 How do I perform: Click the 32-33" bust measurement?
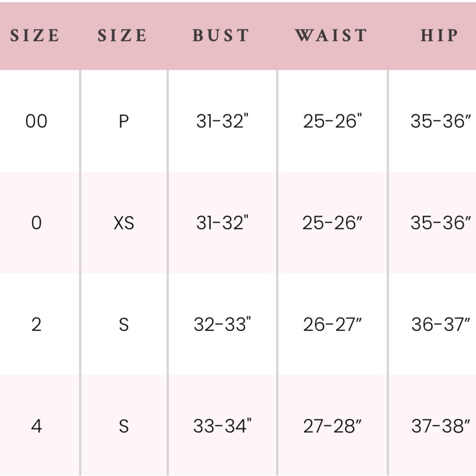(222, 324)
